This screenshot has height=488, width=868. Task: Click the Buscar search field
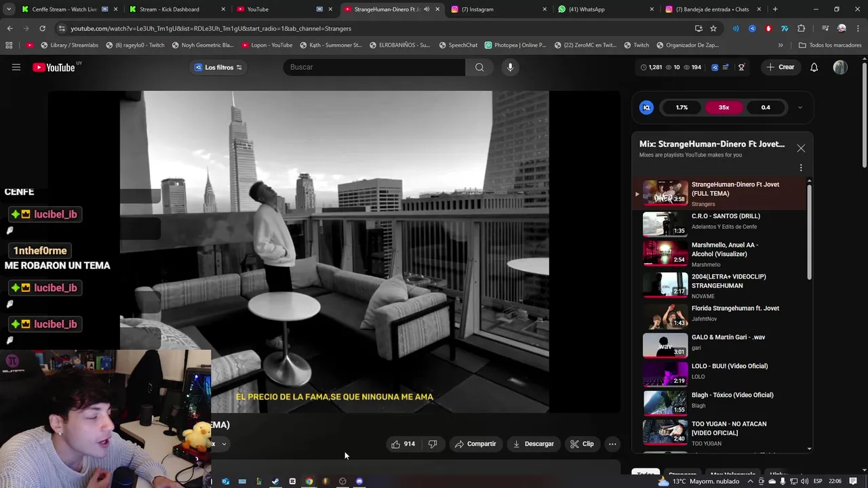coord(374,67)
